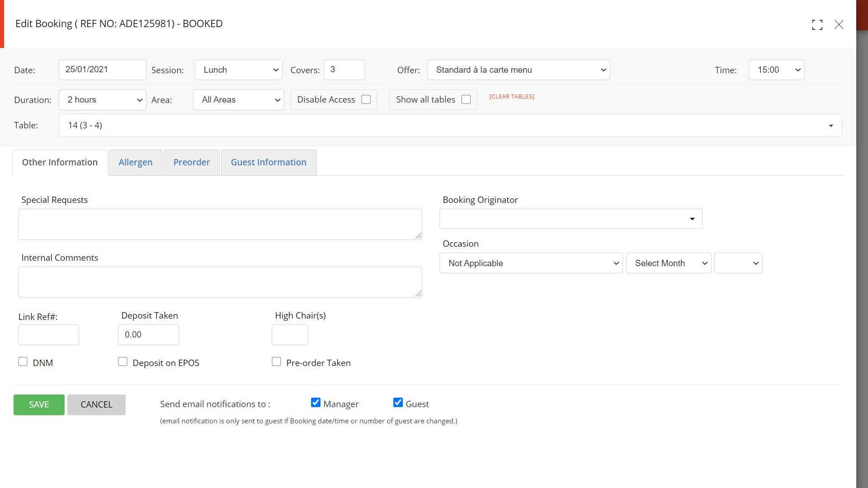
Task: Click the High Chair(s) input field
Action: [x=290, y=335]
